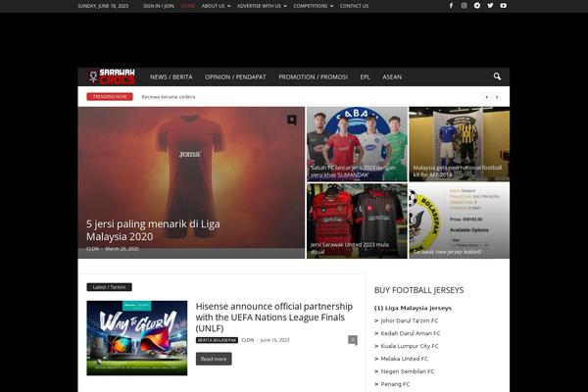Expand the Competitions dropdown
This screenshot has height=392, width=588.
313,6
